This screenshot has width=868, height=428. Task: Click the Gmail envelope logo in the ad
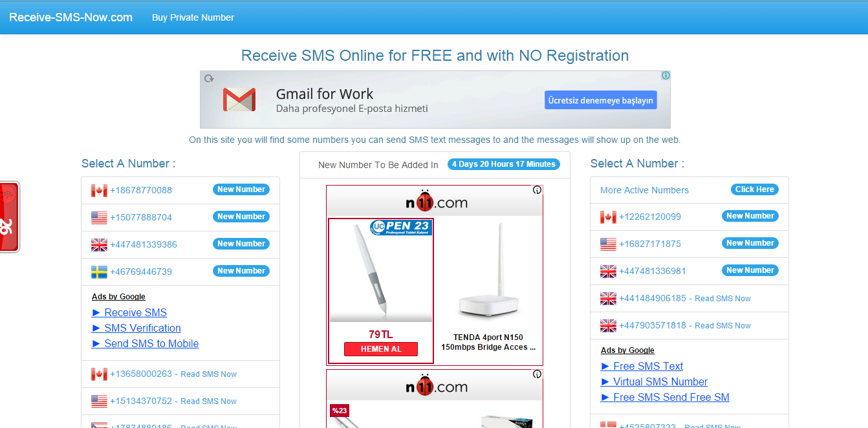239,100
